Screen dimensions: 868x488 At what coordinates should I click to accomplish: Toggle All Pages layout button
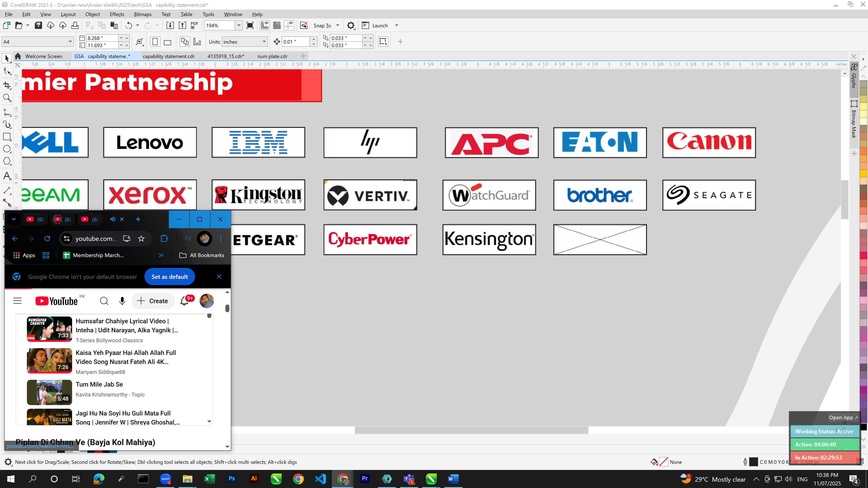click(185, 42)
